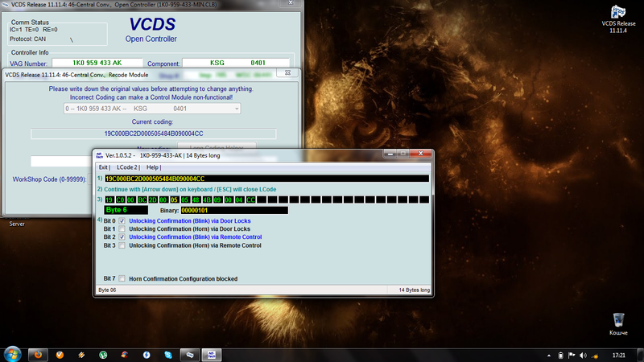Screen dimensions: 644x362
Task: Click the red and blue taskbar icon
Action: click(125, 355)
